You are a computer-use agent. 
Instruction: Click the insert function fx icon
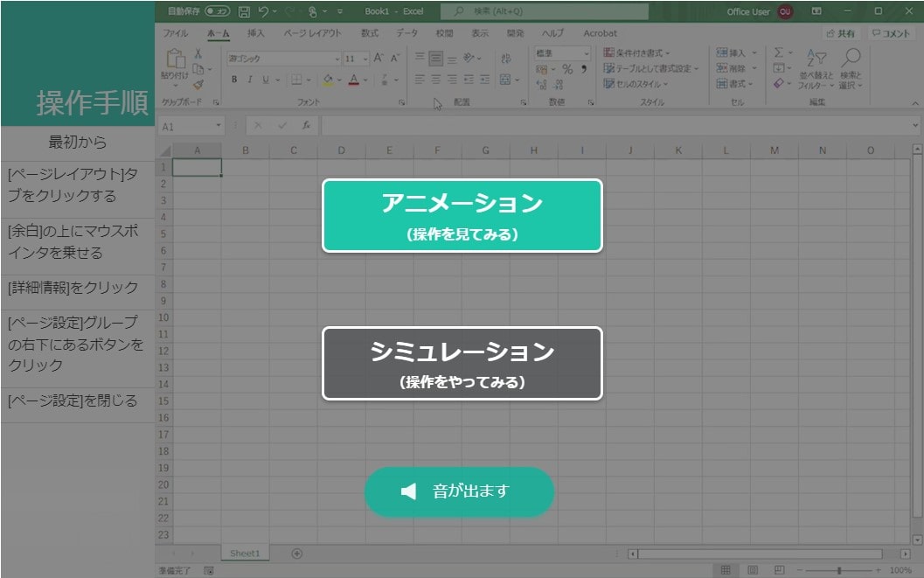pyautogui.click(x=306, y=126)
